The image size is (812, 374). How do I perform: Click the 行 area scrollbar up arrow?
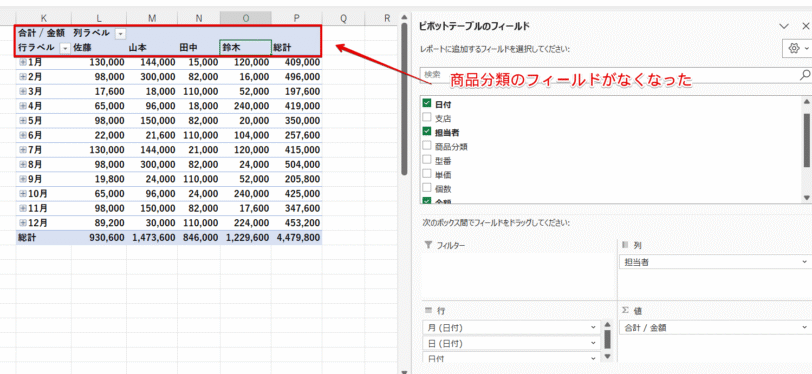[607, 325]
